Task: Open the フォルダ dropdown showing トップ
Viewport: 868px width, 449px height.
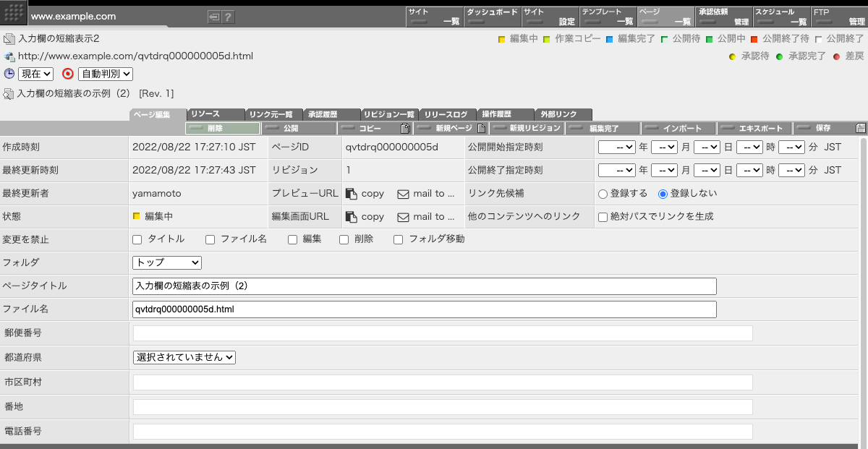Action: (x=166, y=262)
